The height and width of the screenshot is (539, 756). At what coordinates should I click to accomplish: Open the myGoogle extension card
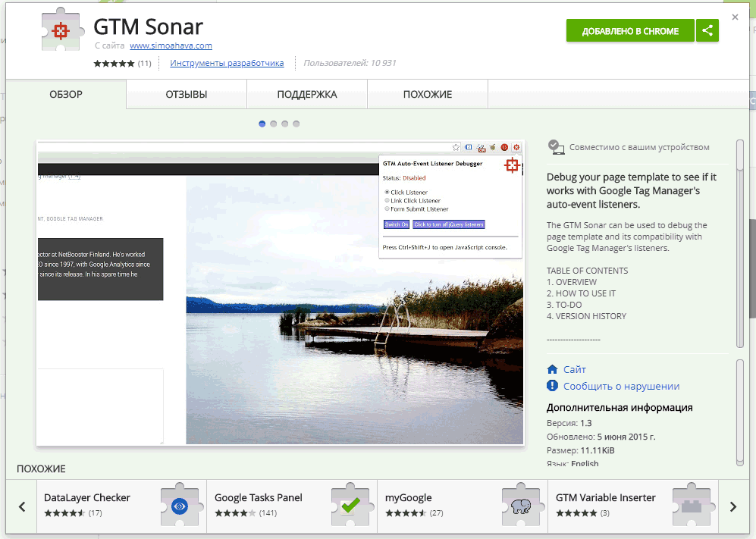pos(463,506)
